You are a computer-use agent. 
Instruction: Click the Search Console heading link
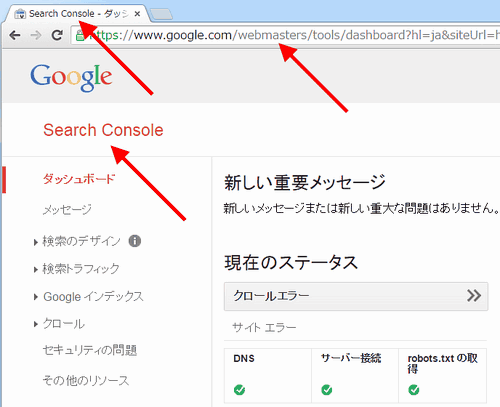(103, 130)
